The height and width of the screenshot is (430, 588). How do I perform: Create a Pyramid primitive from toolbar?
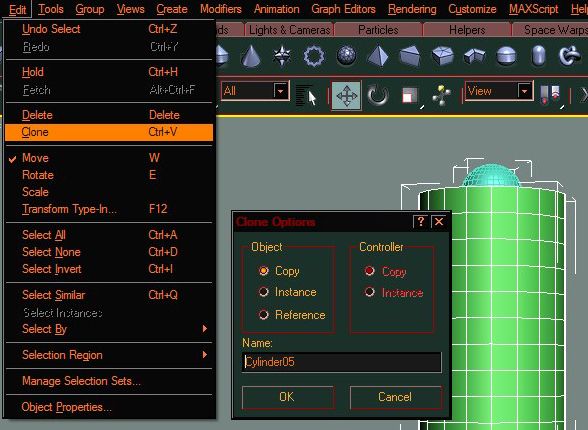coord(378,56)
